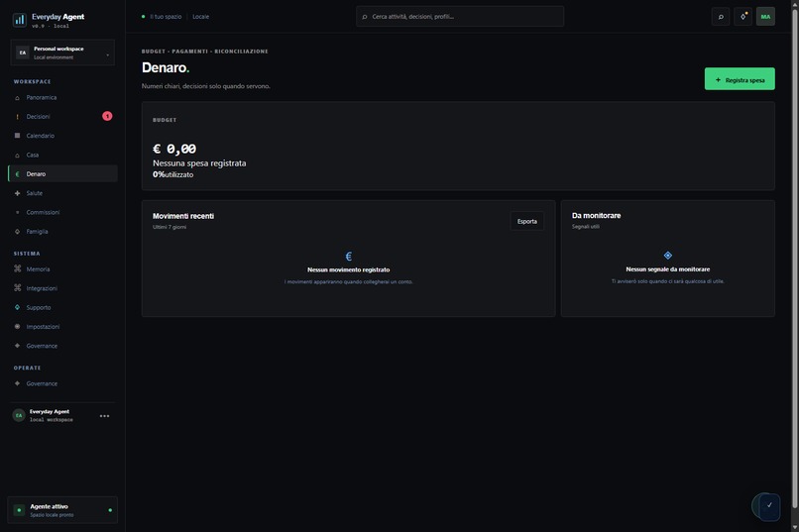Click the Memoria icon
The width and height of the screenshot is (799, 532).
click(x=17, y=268)
